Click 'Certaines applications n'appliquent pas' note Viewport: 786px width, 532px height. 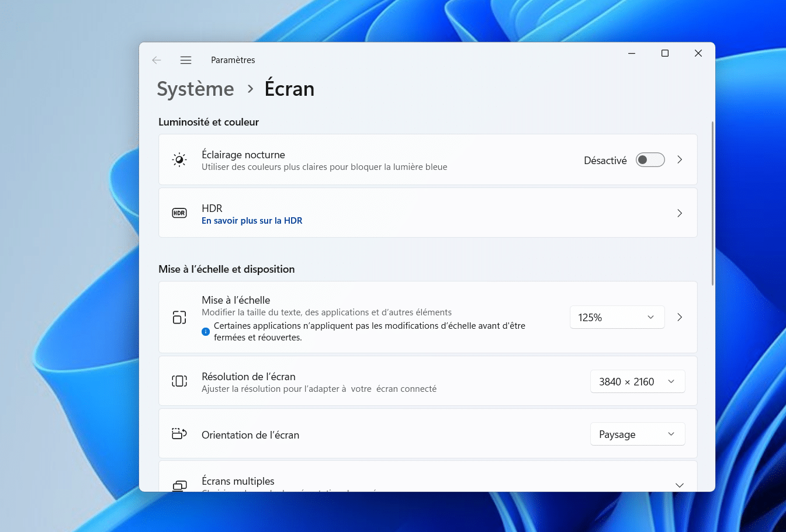coord(369,332)
